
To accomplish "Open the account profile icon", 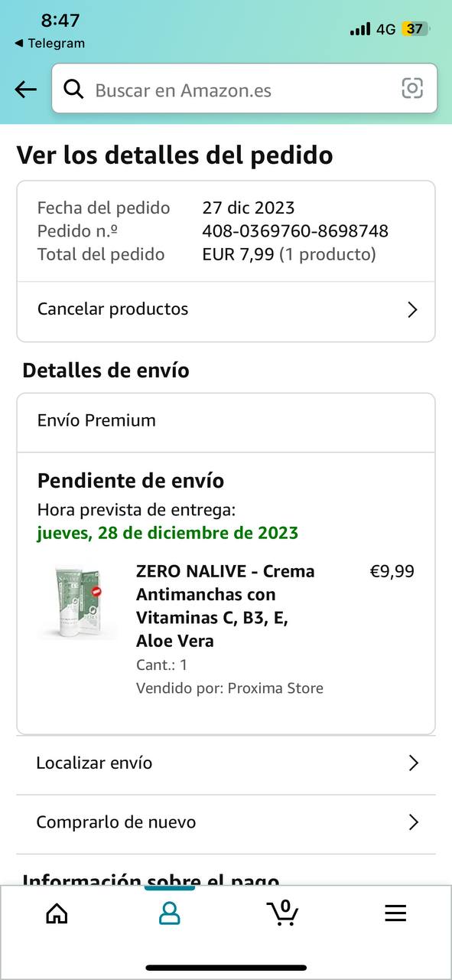I will [169, 913].
